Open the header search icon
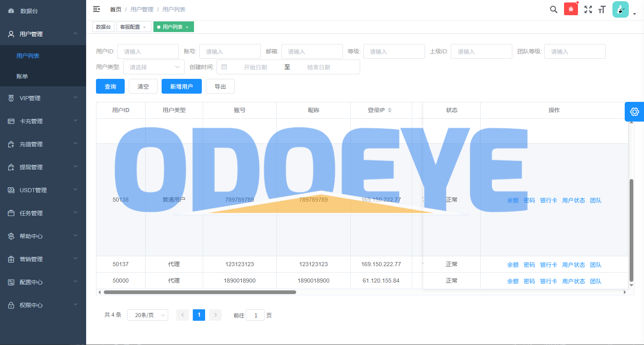Image resolution: width=644 pixels, height=345 pixels. (553, 9)
